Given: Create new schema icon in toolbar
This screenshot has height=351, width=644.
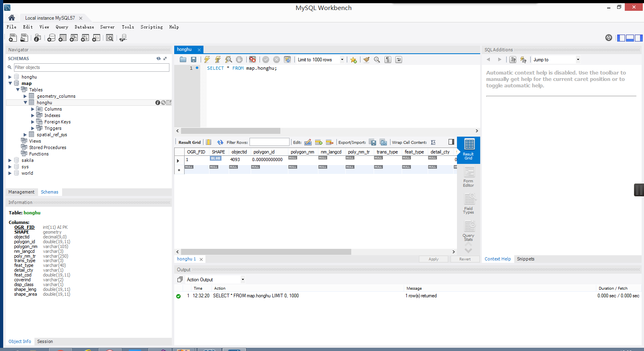Looking at the screenshot, I should [x=51, y=38].
